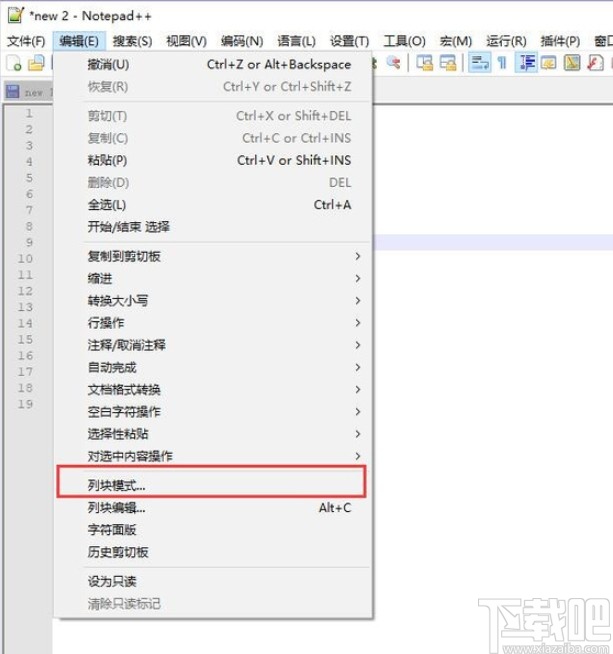Expand the 复制到剪切板 submenu arrow
The width and height of the screenshot is (613, 654).
(358, 256)
